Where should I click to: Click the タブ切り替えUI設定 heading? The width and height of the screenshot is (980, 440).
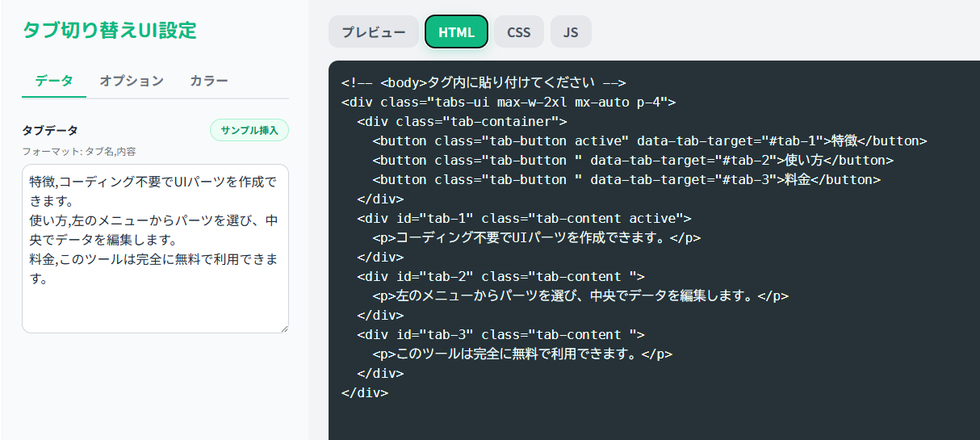point(110,31)
